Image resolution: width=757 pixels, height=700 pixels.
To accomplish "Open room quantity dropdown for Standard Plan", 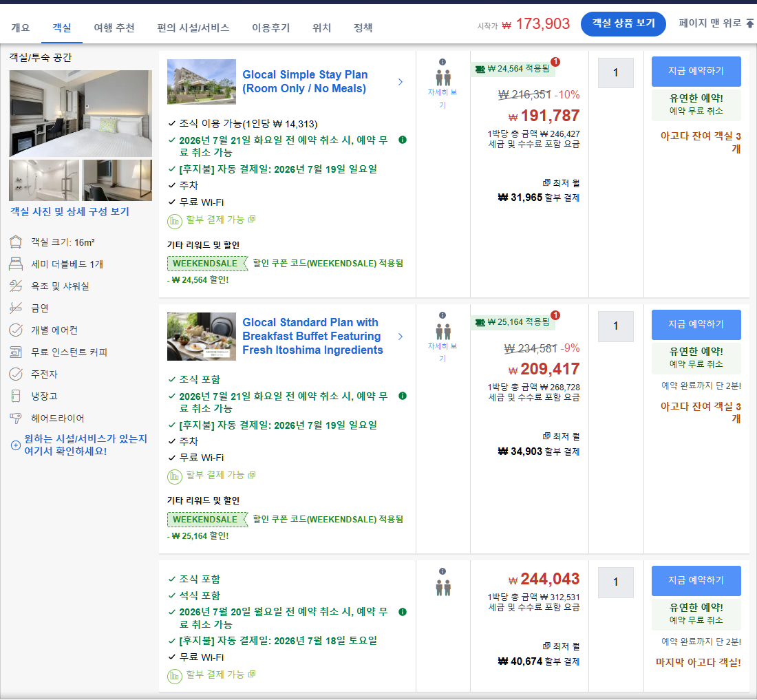I will click(615, 326).
